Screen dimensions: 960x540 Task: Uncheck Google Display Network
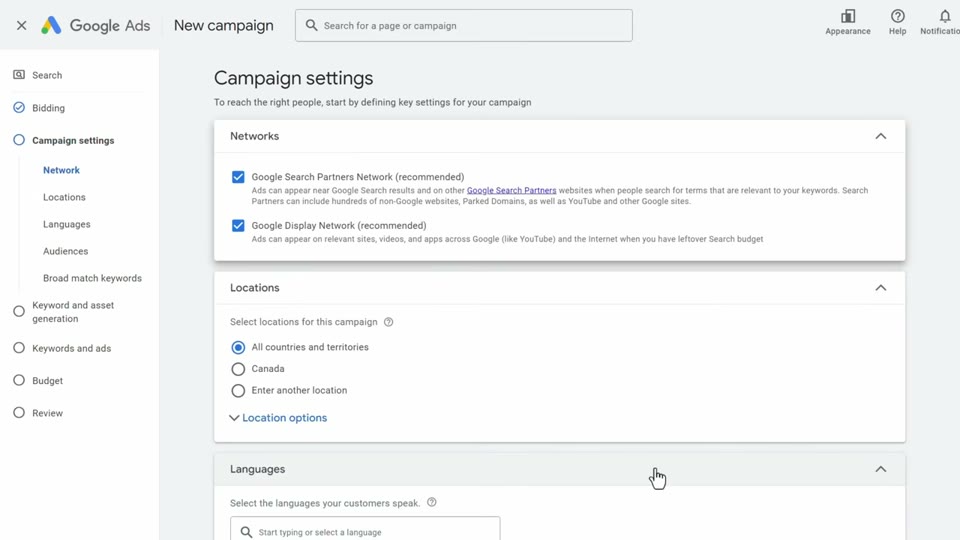(x=238, y=225)
